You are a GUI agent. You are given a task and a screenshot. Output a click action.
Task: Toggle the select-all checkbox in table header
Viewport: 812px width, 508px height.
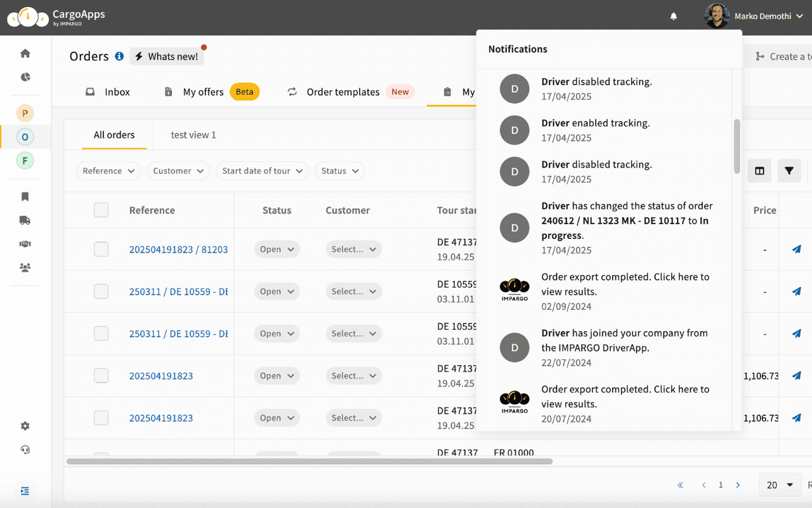click(101, 210)
